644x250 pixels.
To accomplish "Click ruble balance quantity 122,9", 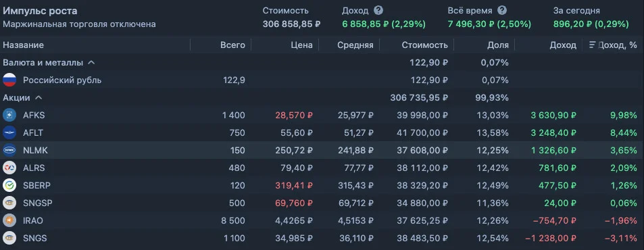I will pos(234,80).
